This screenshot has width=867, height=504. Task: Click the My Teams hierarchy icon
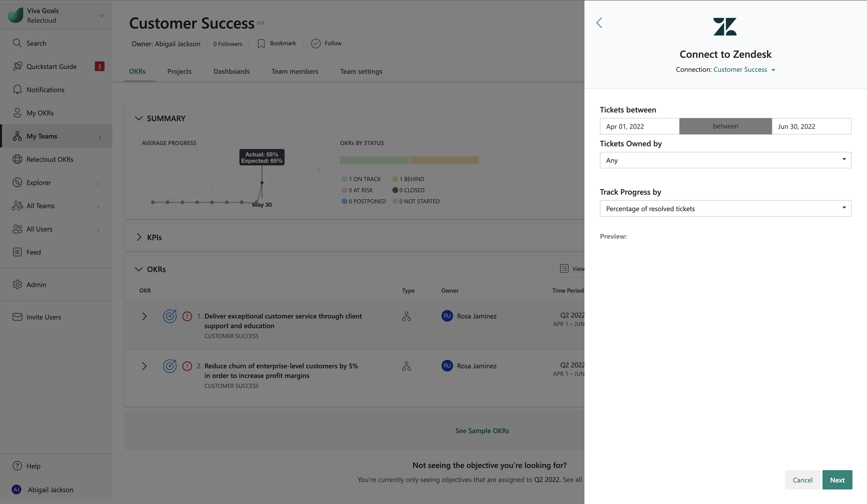coord(17,136)
